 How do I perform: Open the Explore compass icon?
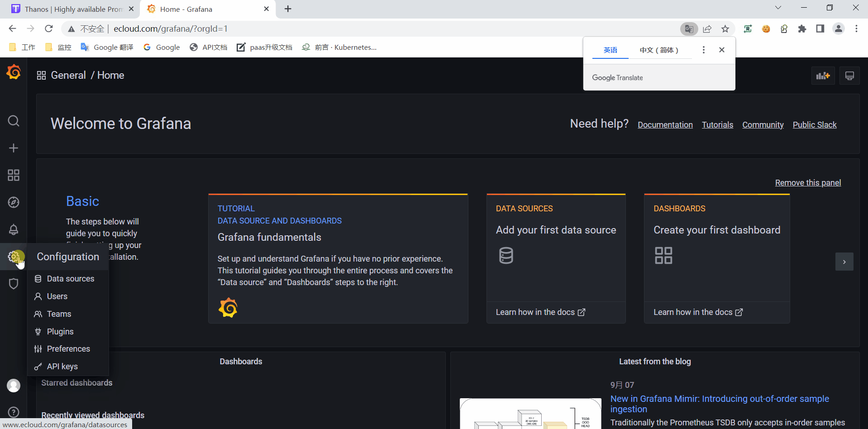(x=14, y=202)
